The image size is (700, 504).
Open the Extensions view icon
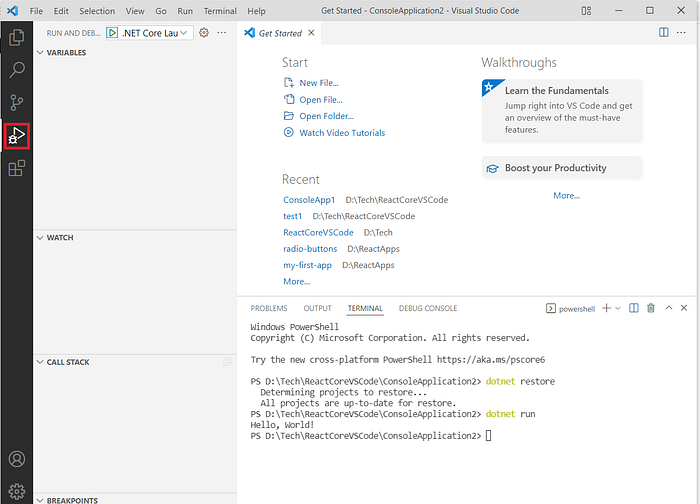point(17,168)
